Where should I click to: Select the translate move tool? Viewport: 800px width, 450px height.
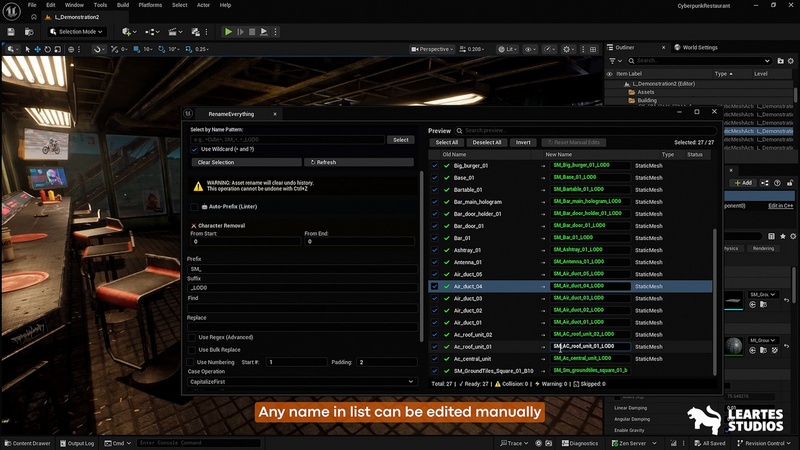[39, 49]
